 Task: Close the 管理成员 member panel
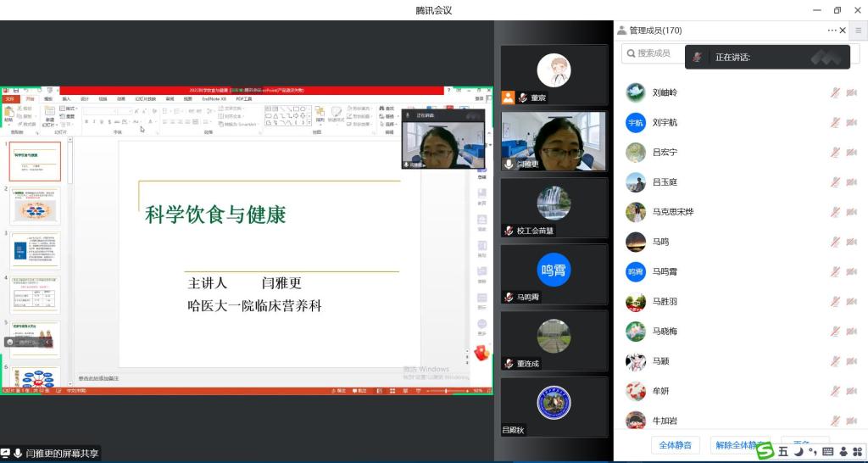pyautogui.click(x=843, y=31)
